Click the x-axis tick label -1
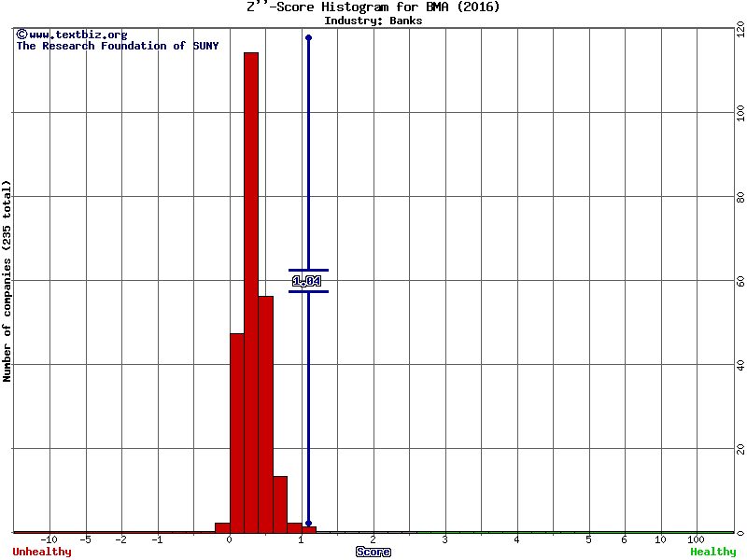Screen dimensions: 747x560 (x=157, y=539)
